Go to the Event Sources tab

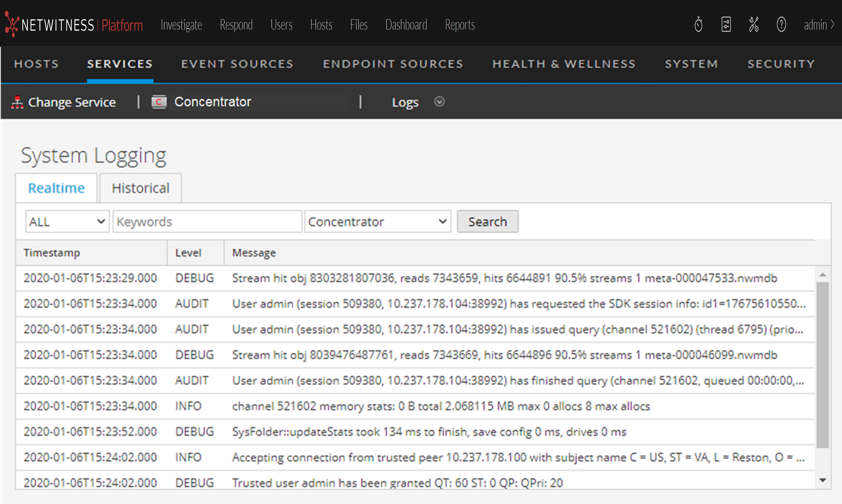237,64
